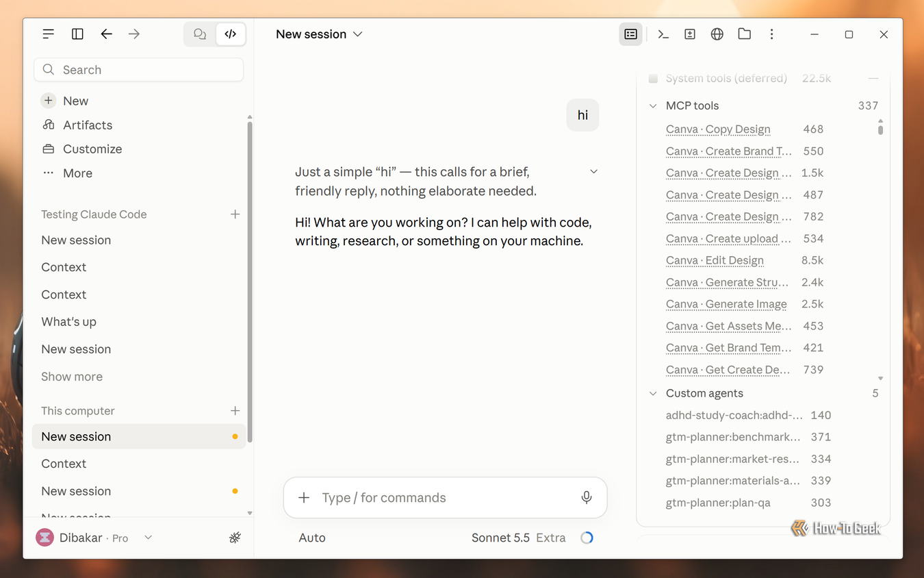
Task: Open the diff view icon
Action: [690, 34]
